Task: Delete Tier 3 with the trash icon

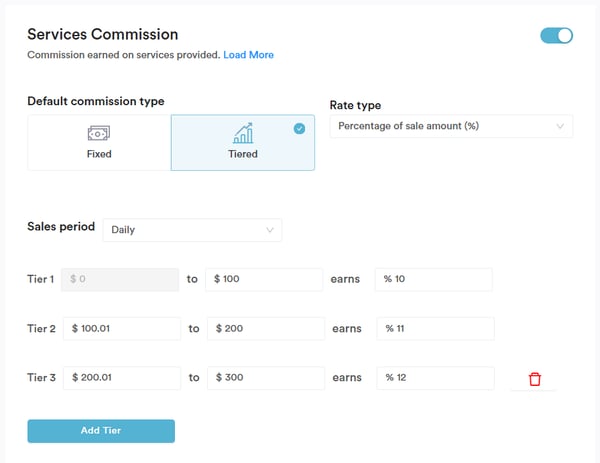Action: click(535, 379)
